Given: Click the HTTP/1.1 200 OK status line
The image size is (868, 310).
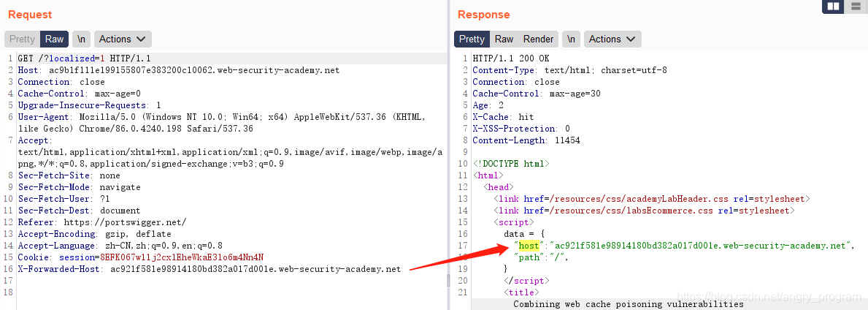Looking at the screenshot, I should (x=511, y=58).
